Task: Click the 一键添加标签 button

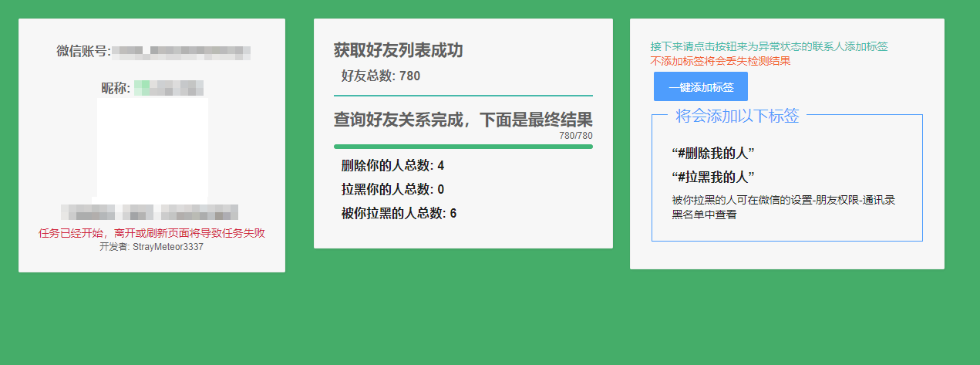Action: click(x=700, y=87)
